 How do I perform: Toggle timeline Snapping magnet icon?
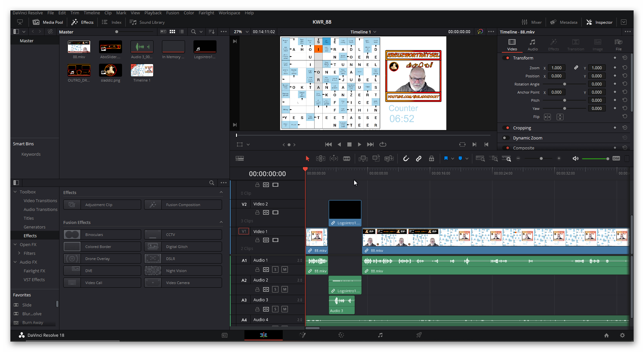tap(406, 159)
